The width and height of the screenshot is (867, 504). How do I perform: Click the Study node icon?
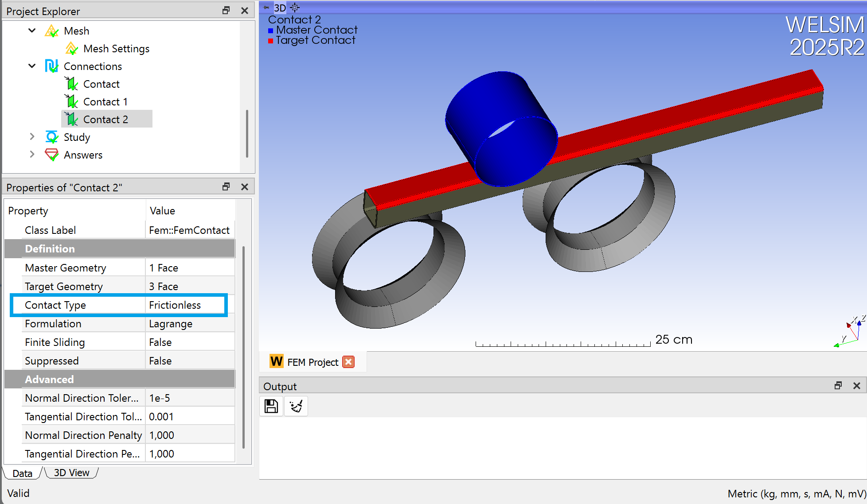click(x=52, y=137)
